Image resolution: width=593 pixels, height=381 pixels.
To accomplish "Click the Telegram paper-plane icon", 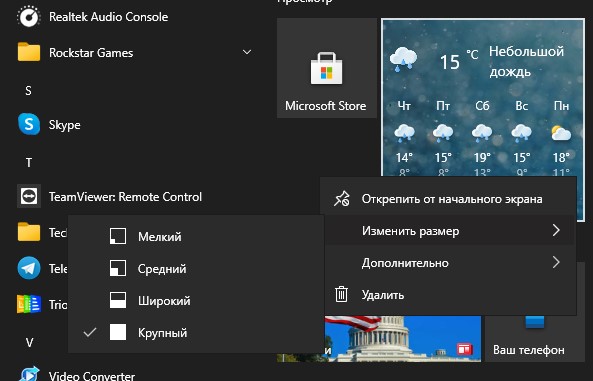I will point(29,268).
